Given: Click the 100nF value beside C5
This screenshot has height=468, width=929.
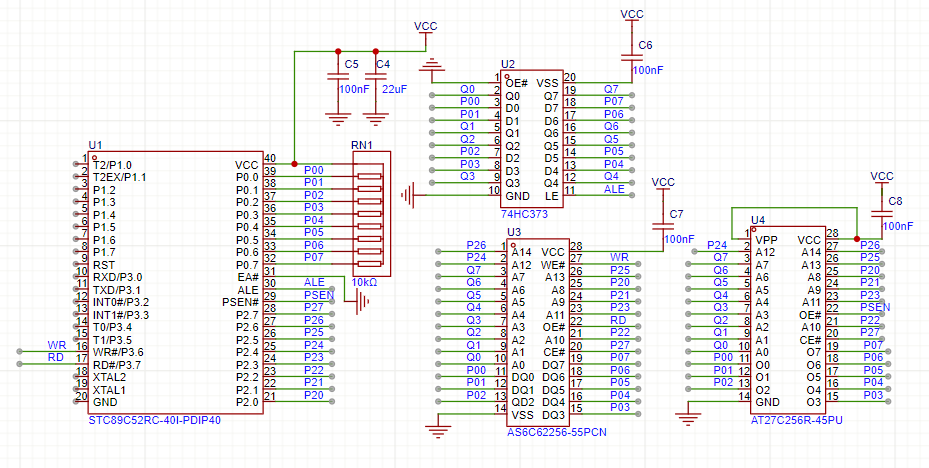Looking at the screenshot, I should (x=354, y=89).
